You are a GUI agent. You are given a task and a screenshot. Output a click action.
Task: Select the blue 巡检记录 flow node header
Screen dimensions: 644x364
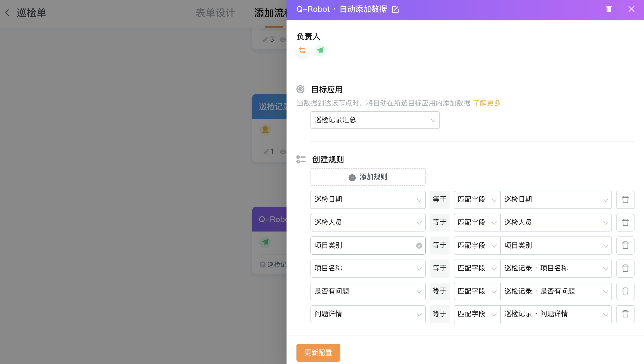(269, 106)
